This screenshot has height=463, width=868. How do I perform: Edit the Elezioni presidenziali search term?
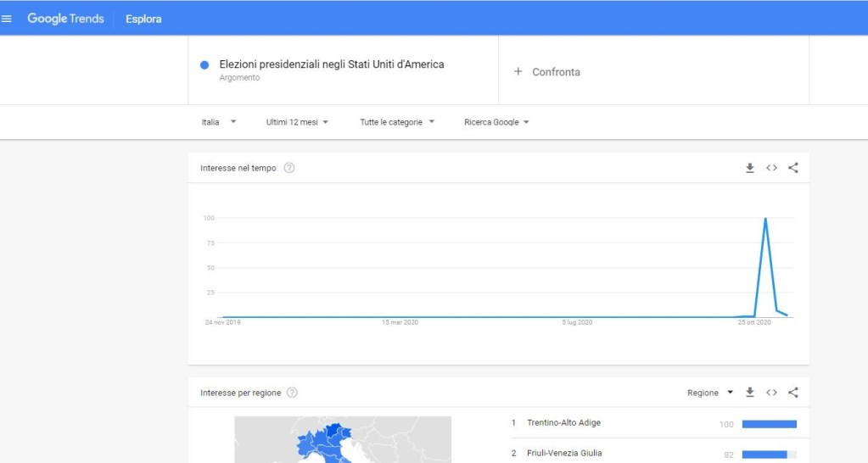[331, 64]
